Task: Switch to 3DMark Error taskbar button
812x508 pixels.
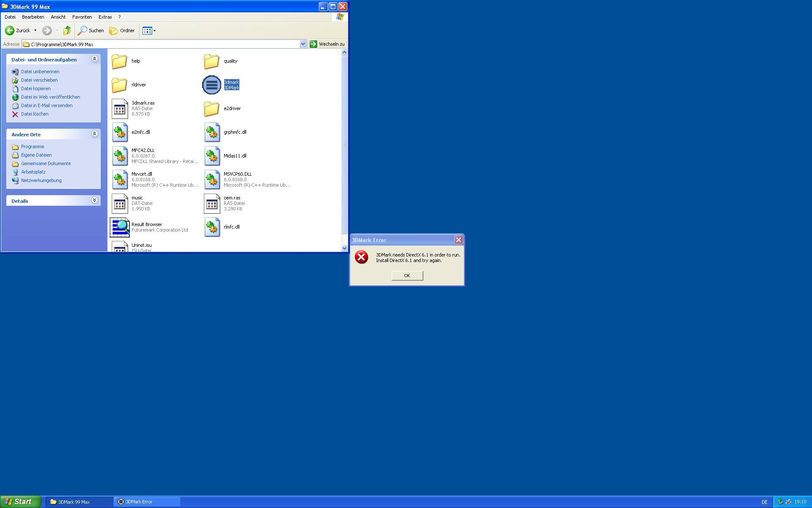Action: [147, 502]
